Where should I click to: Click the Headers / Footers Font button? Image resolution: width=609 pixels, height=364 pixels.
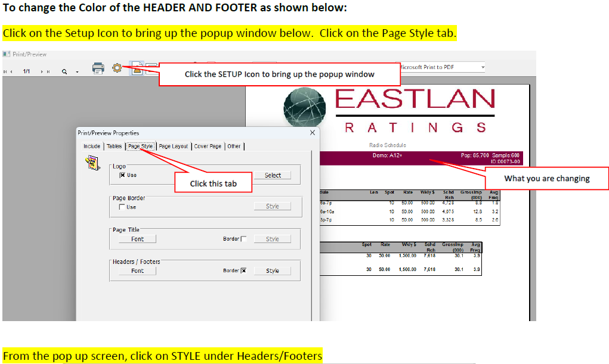(138, 271)
